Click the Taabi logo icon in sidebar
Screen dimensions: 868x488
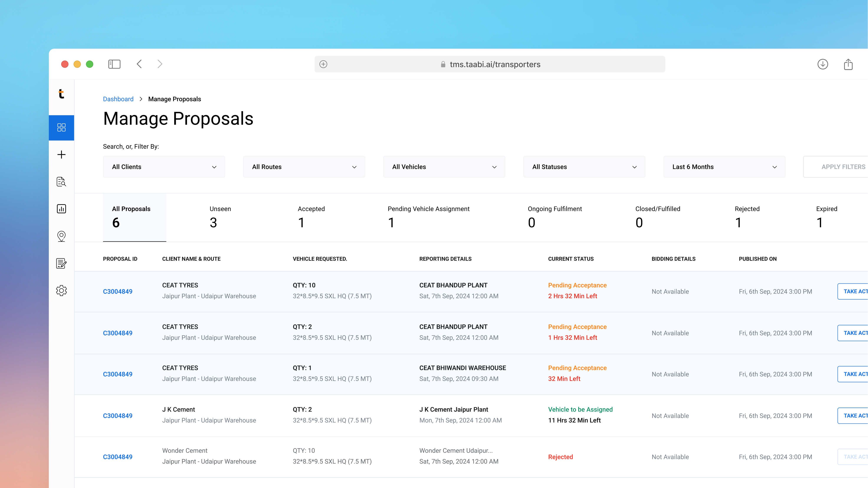(61, 94)
